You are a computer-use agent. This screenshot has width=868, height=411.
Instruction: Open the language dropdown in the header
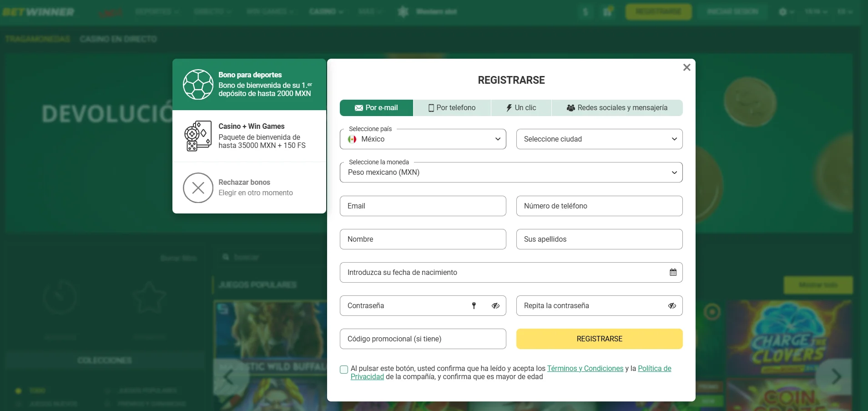(x=845, y=12)
